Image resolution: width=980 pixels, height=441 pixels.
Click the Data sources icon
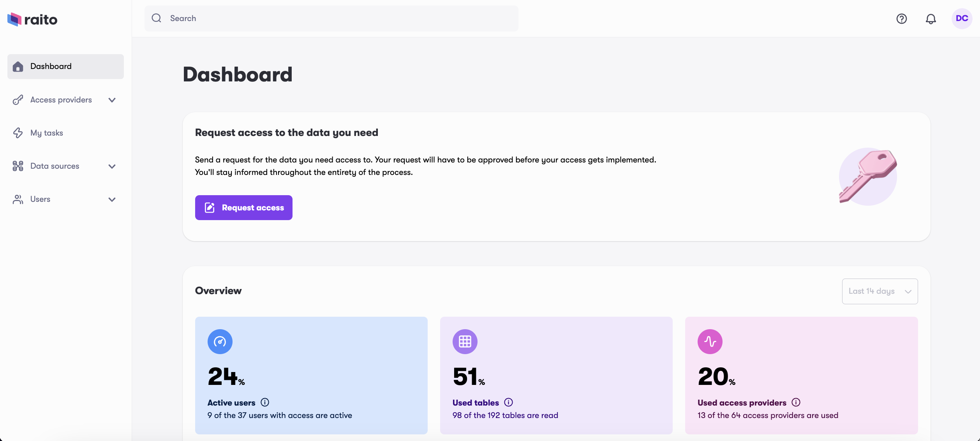click(18, 166)
